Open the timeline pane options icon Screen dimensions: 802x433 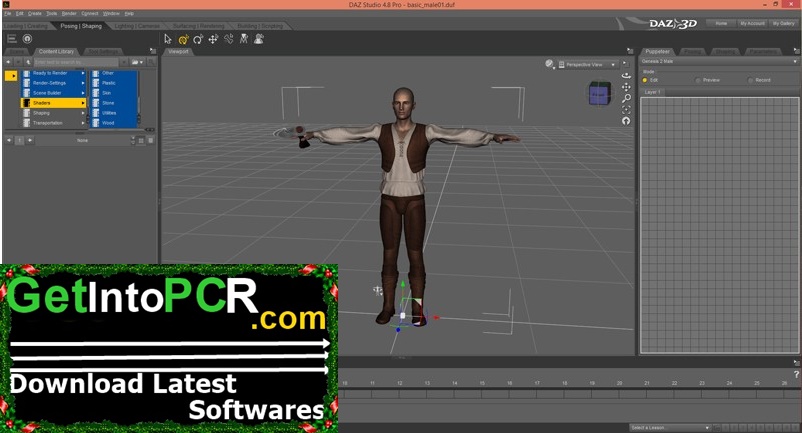[x=796, y=362]
